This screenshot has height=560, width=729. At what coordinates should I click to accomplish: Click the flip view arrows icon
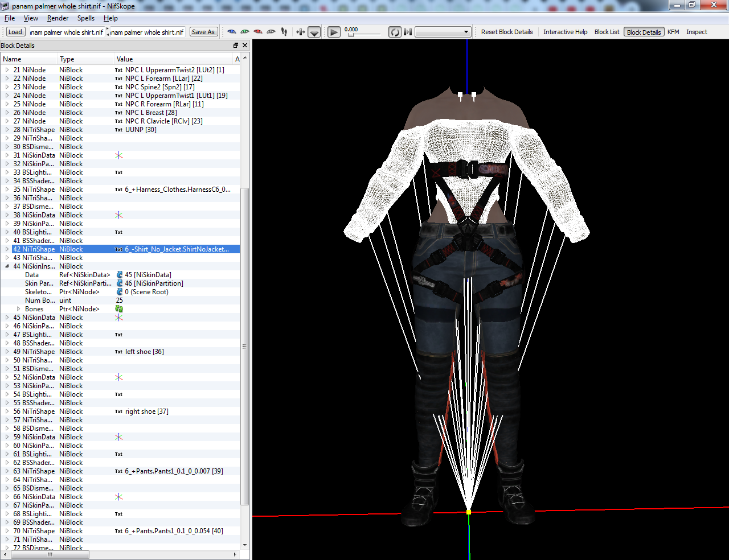301,32
